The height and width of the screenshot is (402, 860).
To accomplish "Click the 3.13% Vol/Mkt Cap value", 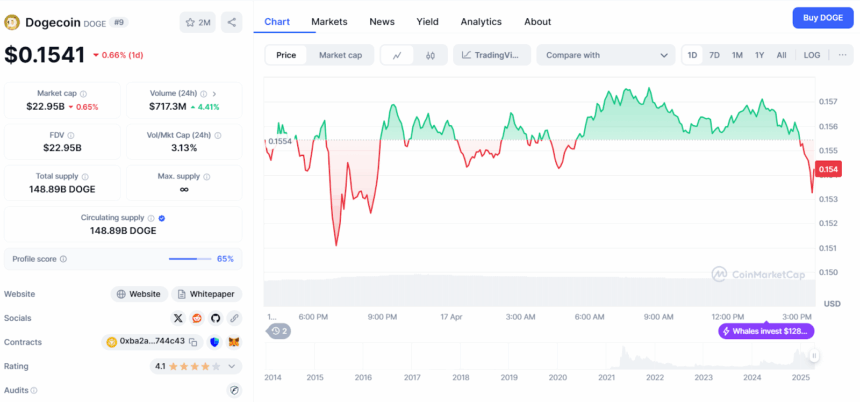I will pyautogui.click(x=184, y=148).
